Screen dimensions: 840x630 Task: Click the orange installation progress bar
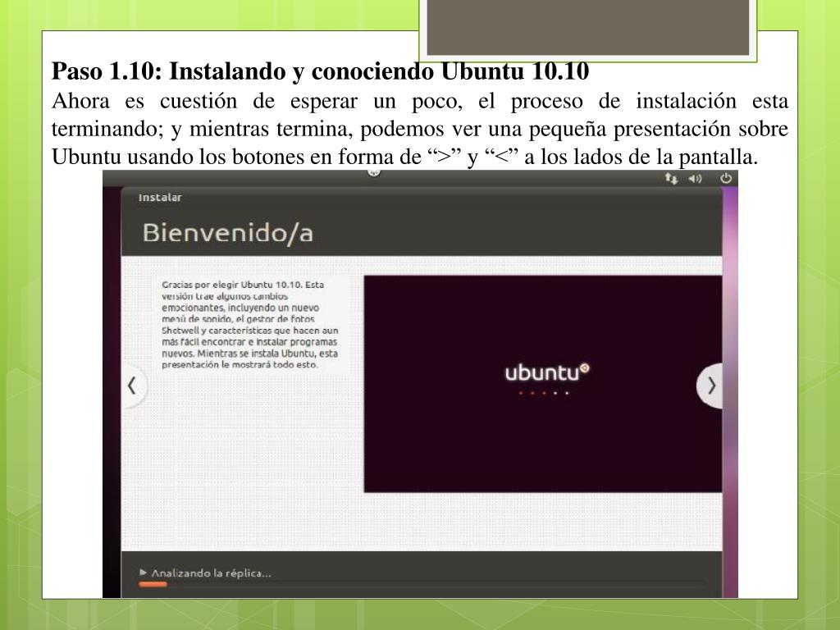coord(153,584)
